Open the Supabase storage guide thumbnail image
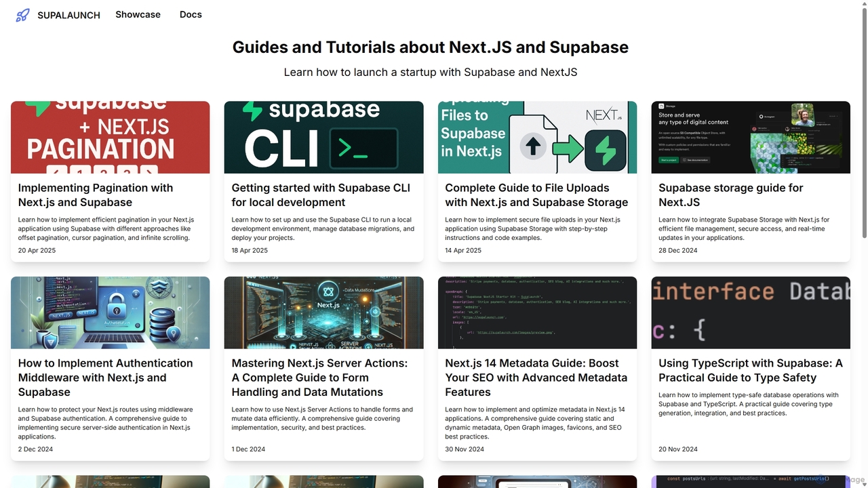This screenshot has height=488, width=868. tap(751, 138)
